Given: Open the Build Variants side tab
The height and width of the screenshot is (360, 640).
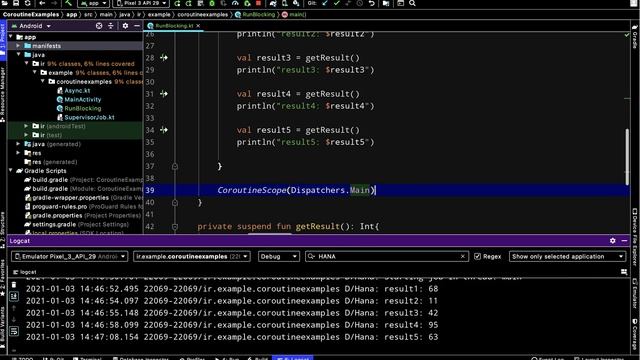Looking at the screenshot, I should click(x=3, y=327).
